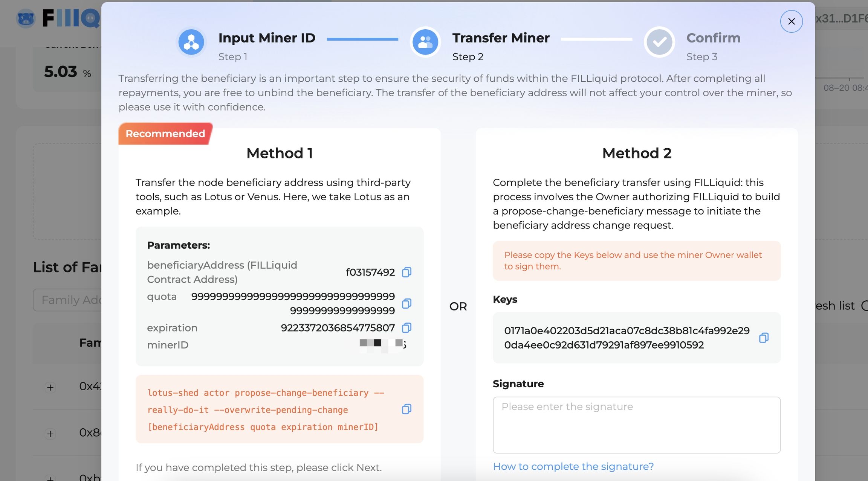Copy the Keys hash string
This screenshot has width=868, height=481.
coord(764,338)
